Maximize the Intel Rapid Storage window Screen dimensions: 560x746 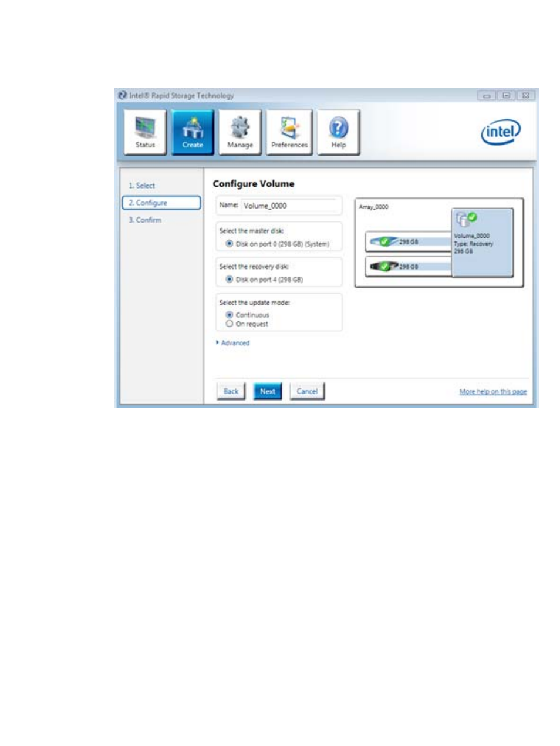(x=506, y=95)
